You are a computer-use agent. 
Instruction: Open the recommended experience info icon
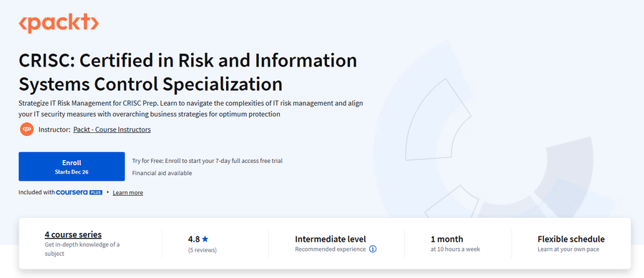point(373,249)
